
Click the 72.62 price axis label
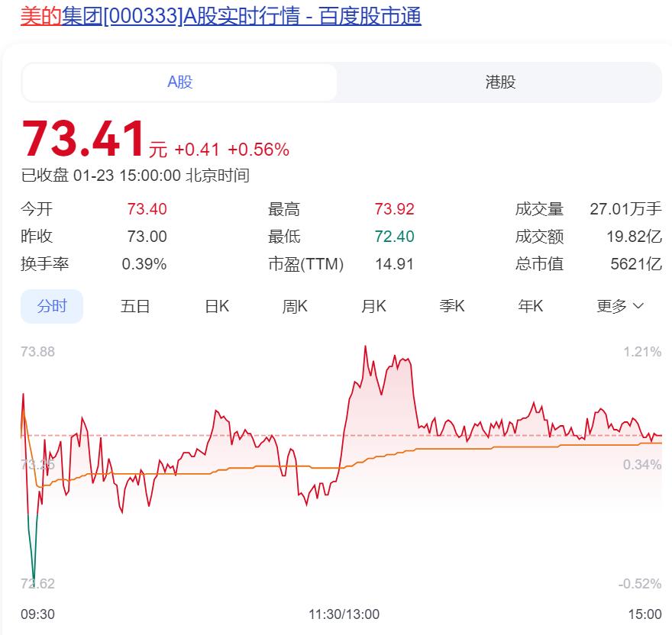pyautogui.click(x=37, y=584)
